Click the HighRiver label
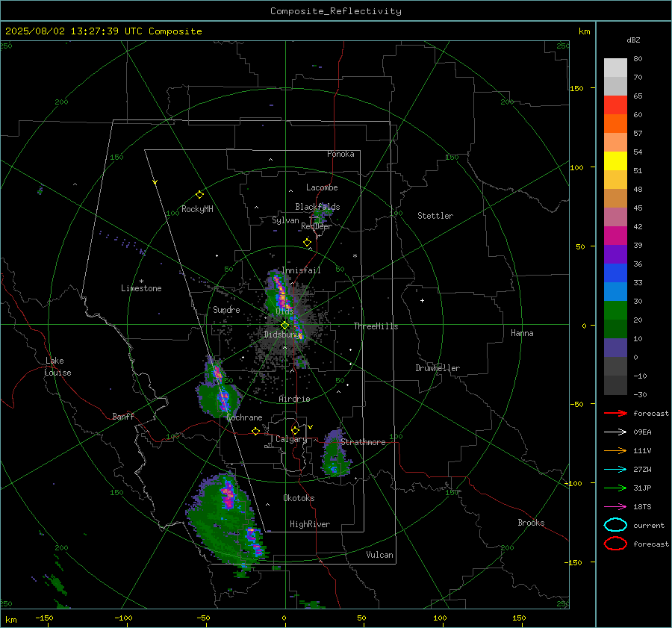Viewport: 672px width, 628px height. [310, 524]
